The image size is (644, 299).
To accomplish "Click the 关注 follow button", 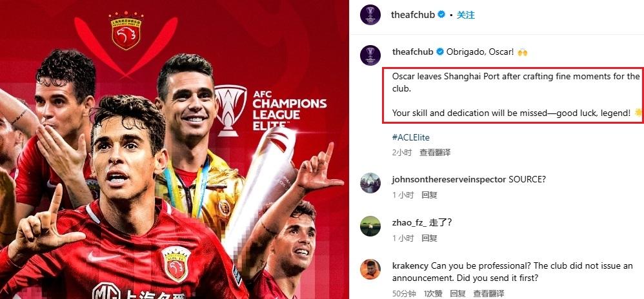I will tap(466, 15).
